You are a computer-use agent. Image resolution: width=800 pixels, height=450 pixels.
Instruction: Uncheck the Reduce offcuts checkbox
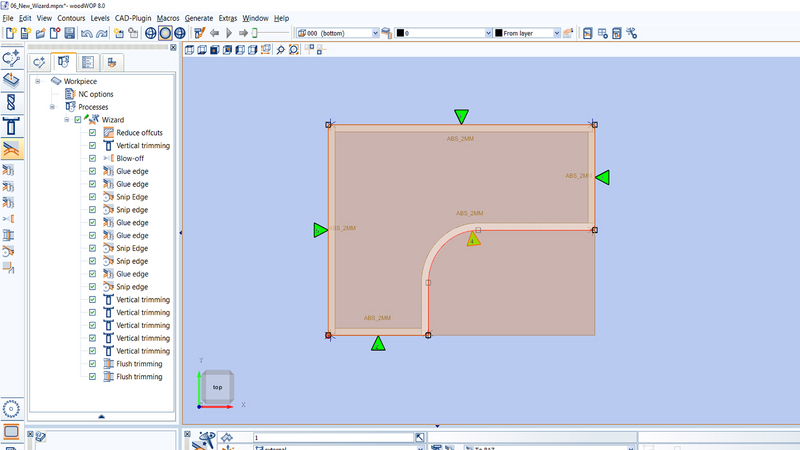[x=93, y=133]
